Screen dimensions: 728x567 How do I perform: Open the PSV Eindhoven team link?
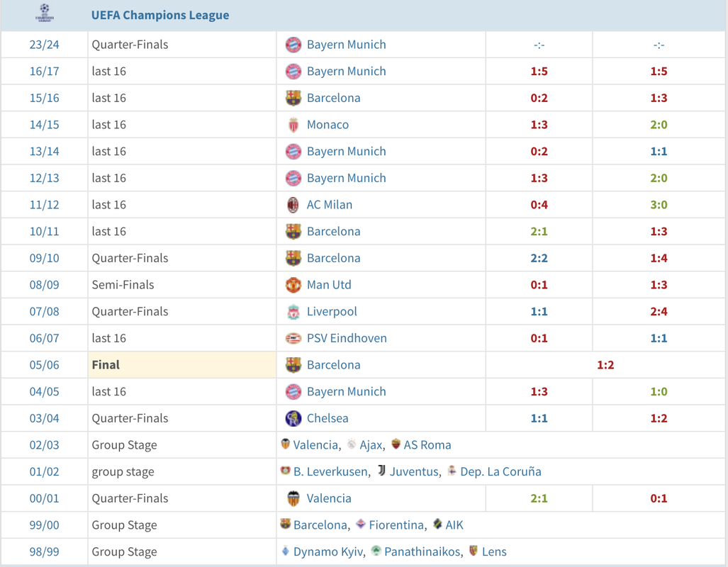pyautogui.click(x=347, y=338)
